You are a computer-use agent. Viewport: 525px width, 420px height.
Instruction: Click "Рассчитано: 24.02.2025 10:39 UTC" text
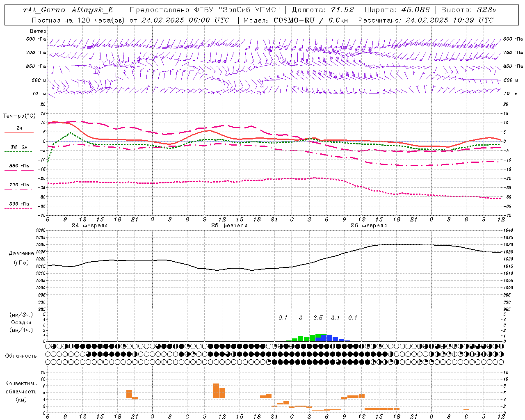426,20
